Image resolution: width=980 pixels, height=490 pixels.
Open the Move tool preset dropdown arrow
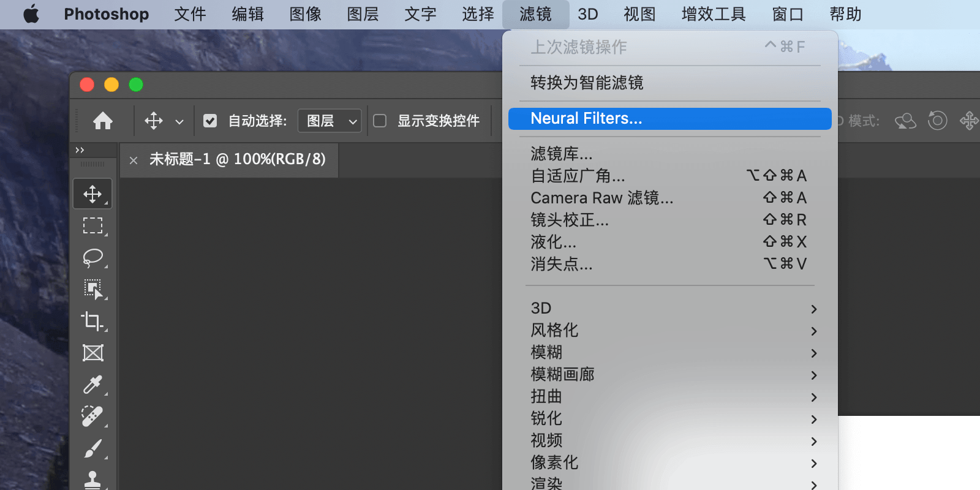point(179,121)
